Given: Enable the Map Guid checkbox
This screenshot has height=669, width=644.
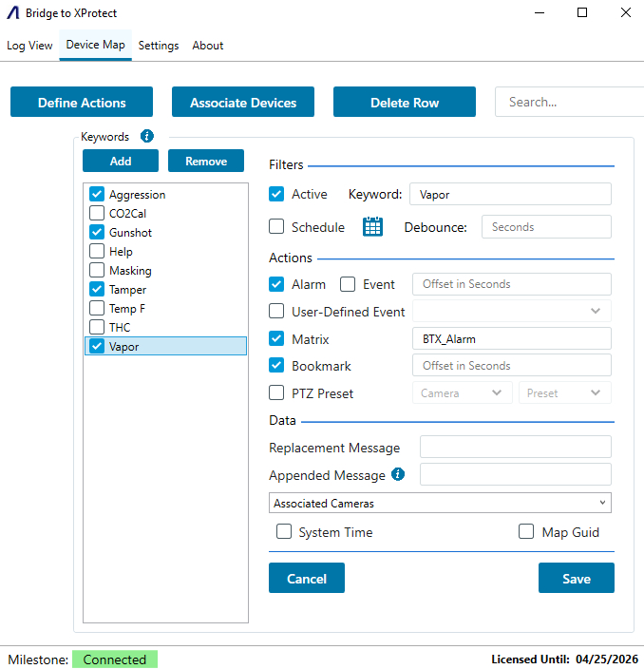Looking at the screenshot, I should pos(526,531).
